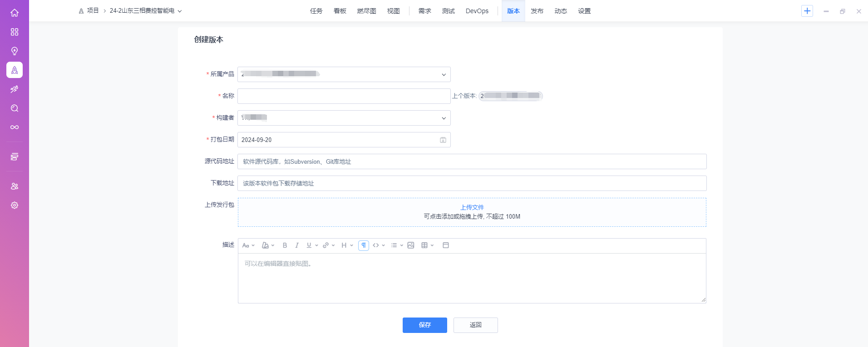Click the lightbulb icon in sidebar
This screenshot has height=347, width=868.
tap(15, 51)
